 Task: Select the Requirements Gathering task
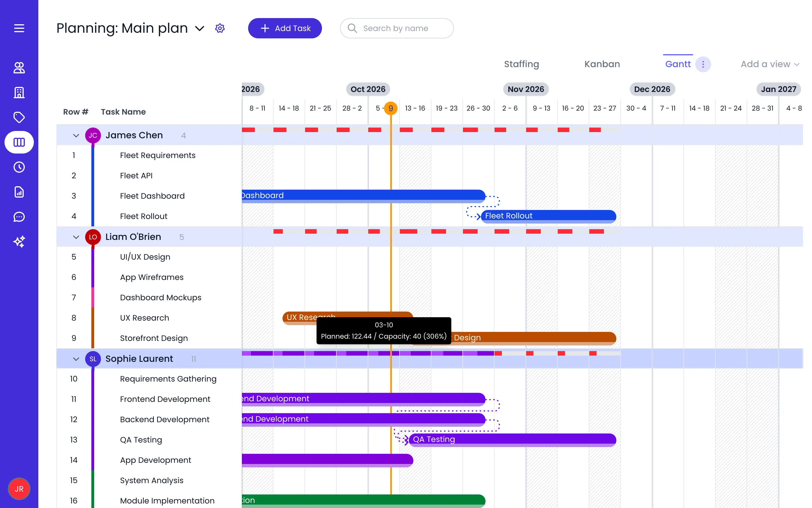coord(168,379)
